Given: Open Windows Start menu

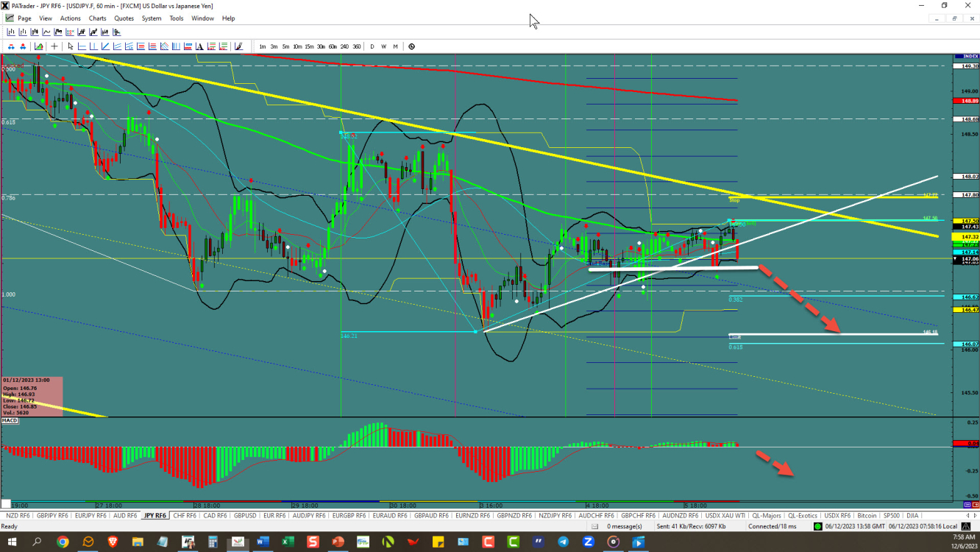Looking at the screenshot, I should click(x=12, y=542).
